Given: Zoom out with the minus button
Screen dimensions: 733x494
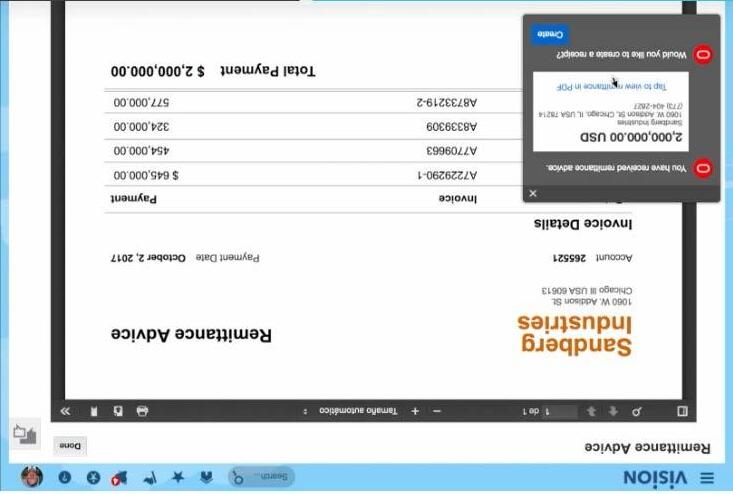Looking at the screenshot, I should click(x=437, y=411).
